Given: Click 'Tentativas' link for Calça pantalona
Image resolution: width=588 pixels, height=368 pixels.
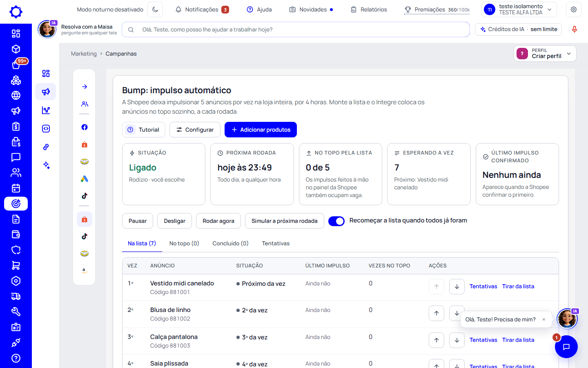Looking at the screenshot, I should coord(483,340).
